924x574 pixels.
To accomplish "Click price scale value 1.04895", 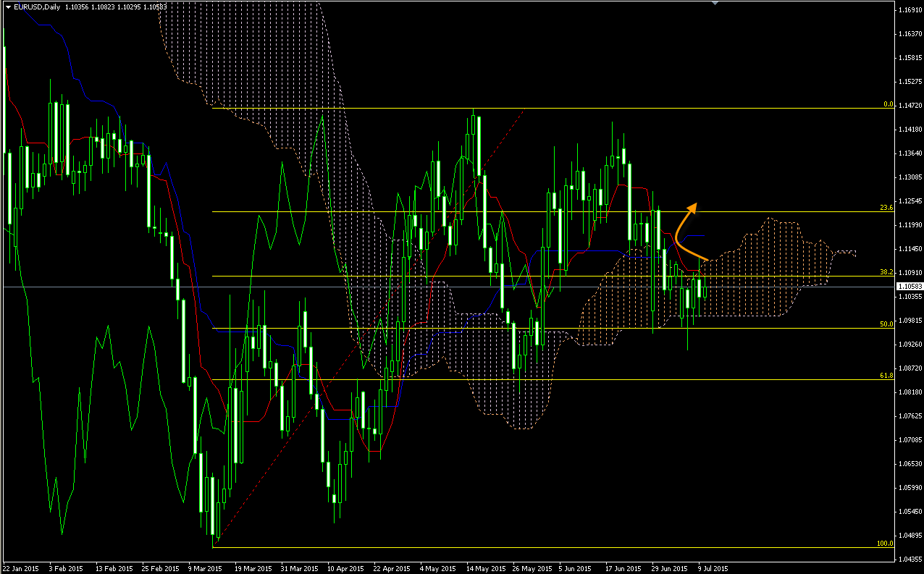I will (x=910, y=536).
